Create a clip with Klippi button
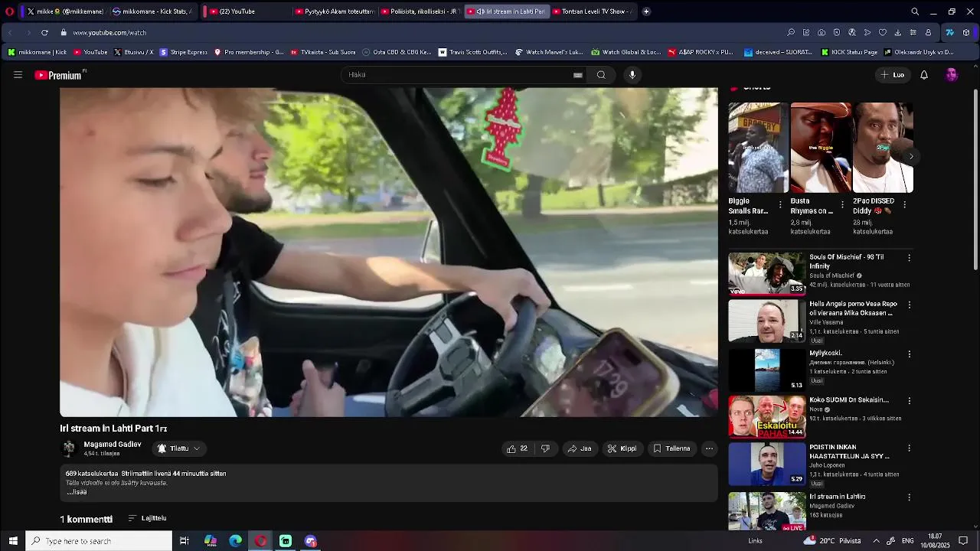This screenshot has height=551, width=980. click(622, 448)
